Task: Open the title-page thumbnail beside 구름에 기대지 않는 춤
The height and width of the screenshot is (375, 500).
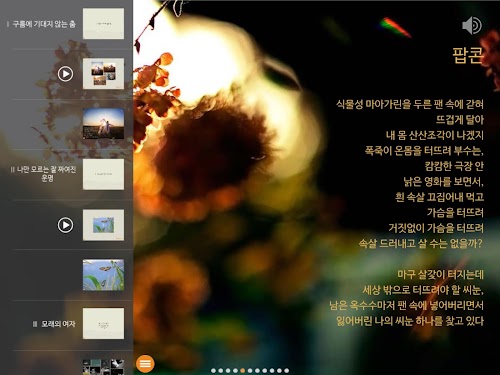Action: pyautogui.click(x=103, y=24)
